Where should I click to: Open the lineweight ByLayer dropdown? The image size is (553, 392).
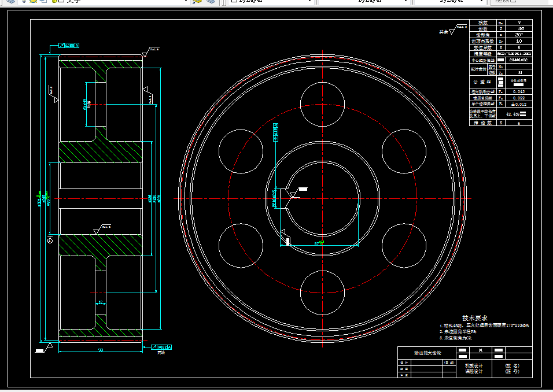[x=449, y=1]
